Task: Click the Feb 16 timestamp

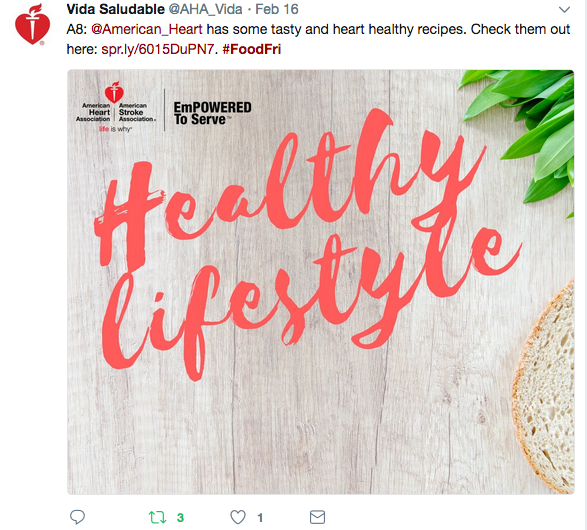Action: coord(277,9)
